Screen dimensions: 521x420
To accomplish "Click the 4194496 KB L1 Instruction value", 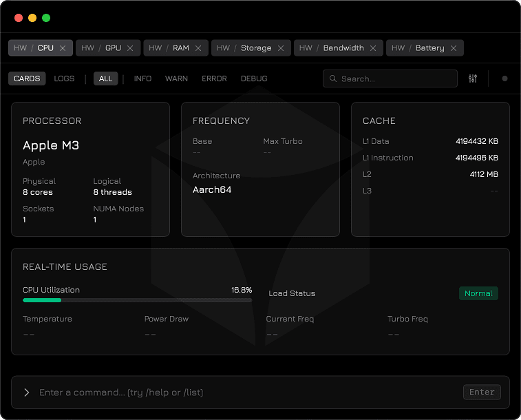I will click(477, 158).
